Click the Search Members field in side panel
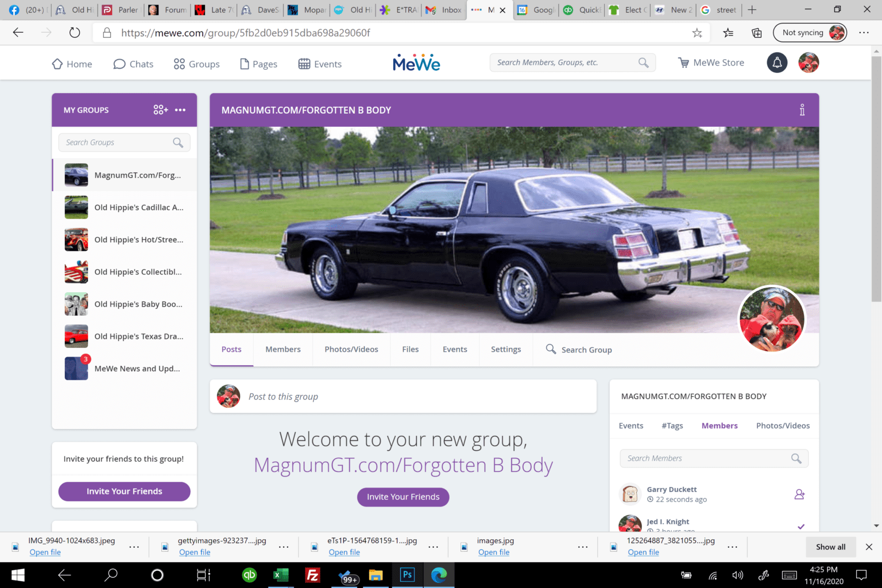The height and width of the screenshot is (588, 882). pyautogui.click(x=714, y=458)
